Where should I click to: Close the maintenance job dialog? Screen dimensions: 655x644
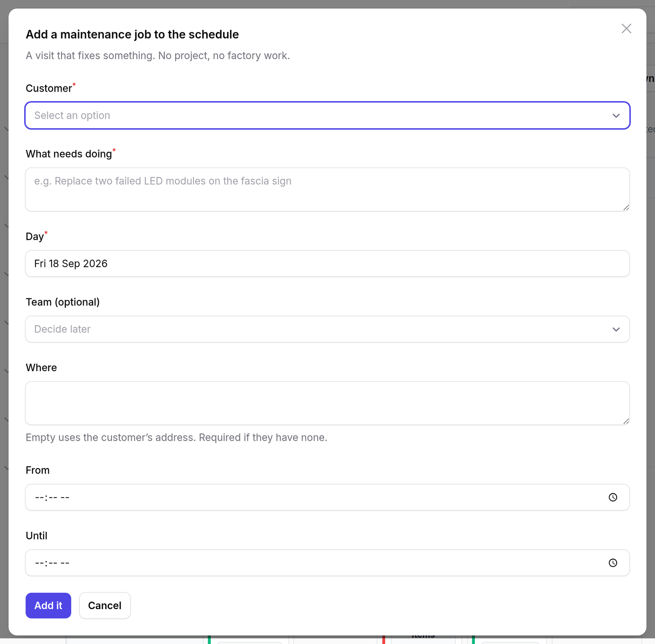(x=626, y=29)
